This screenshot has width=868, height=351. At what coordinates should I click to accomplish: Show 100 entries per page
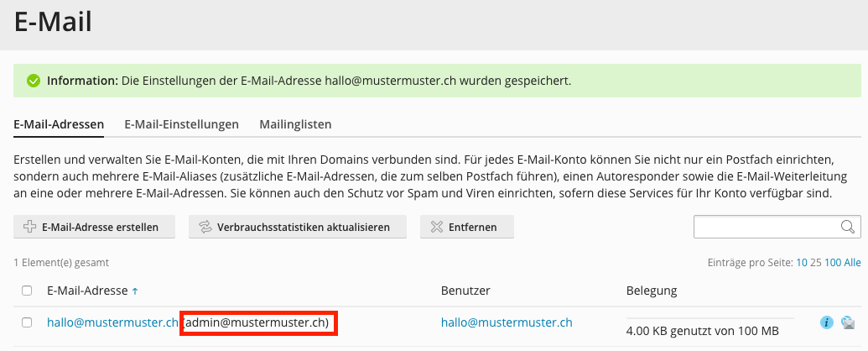tap(832, 263)
